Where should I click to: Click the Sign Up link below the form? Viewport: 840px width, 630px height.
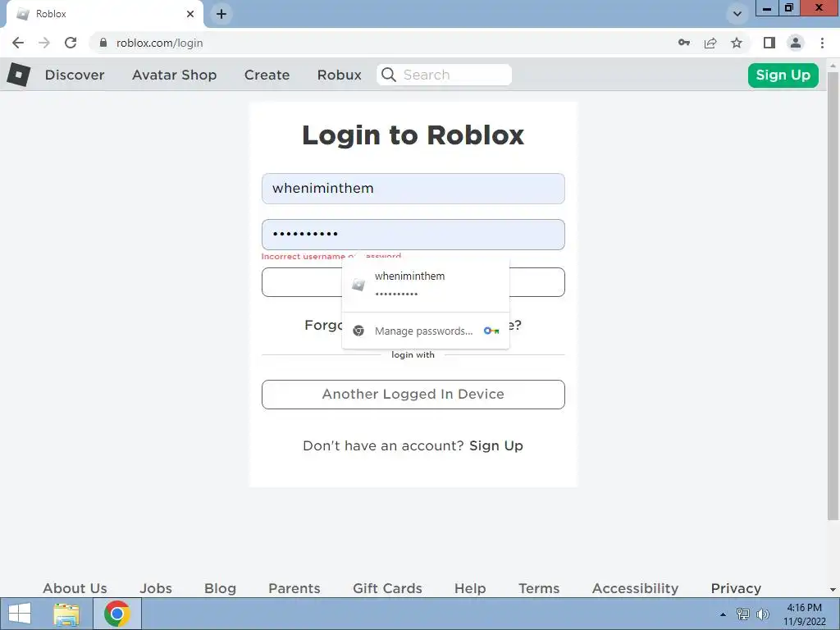[x=496, y=445]
